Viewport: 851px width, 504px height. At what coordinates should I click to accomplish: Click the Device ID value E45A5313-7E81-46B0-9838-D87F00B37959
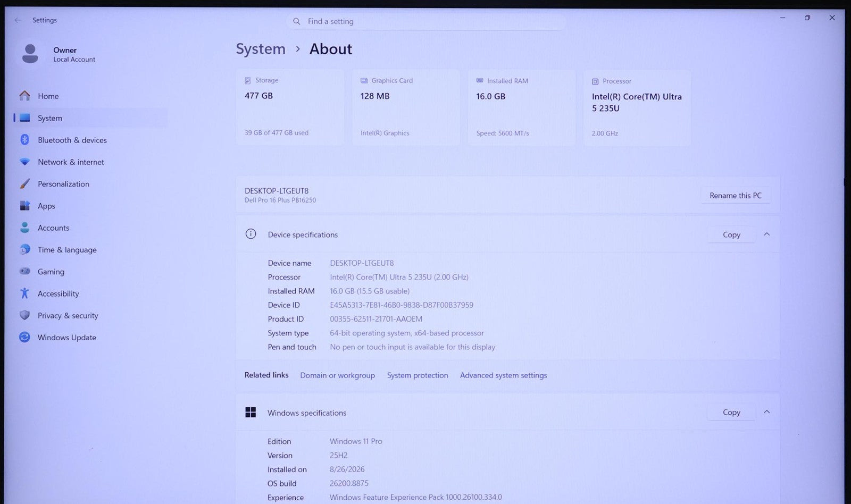402,305
